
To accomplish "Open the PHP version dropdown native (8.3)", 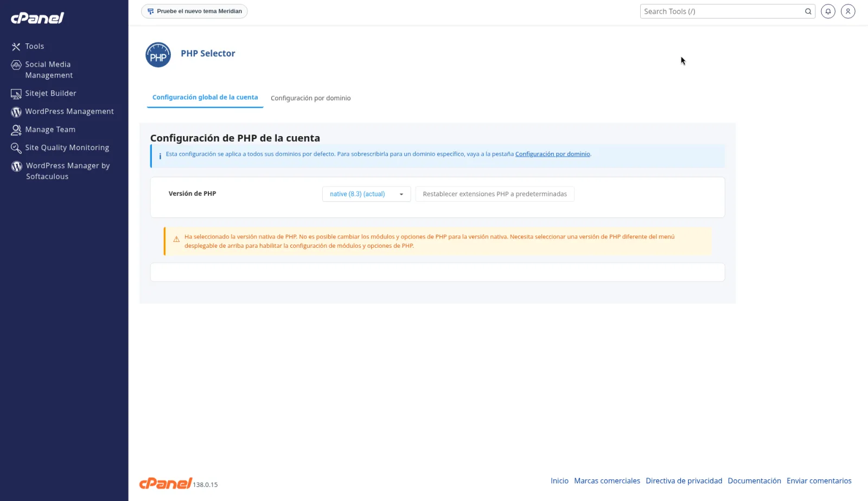I will 366,194.
